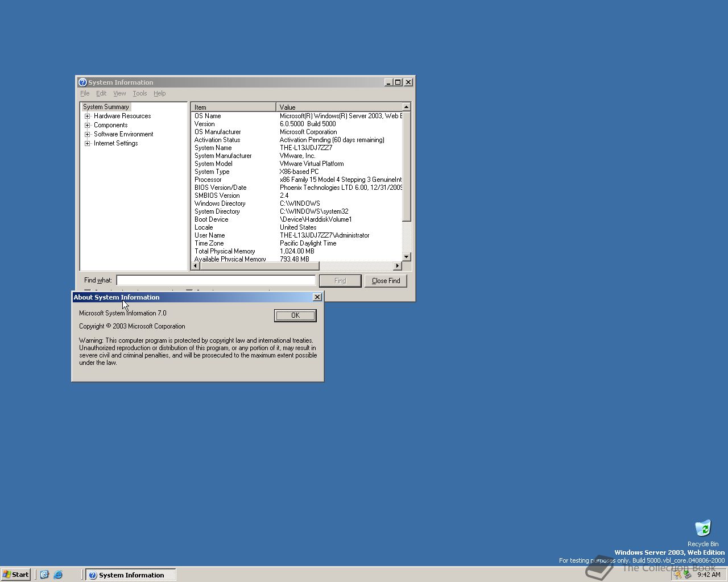The height and width of the screenshot is (582, 728).
Task: Expand the Internet Settings node
Action: pyautogui.click(x=88, y=143)
